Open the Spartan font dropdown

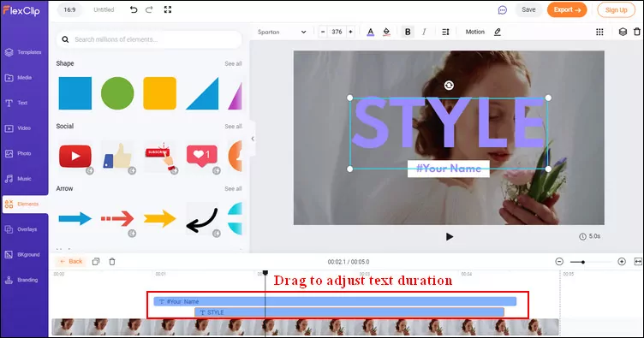point(282,32)
